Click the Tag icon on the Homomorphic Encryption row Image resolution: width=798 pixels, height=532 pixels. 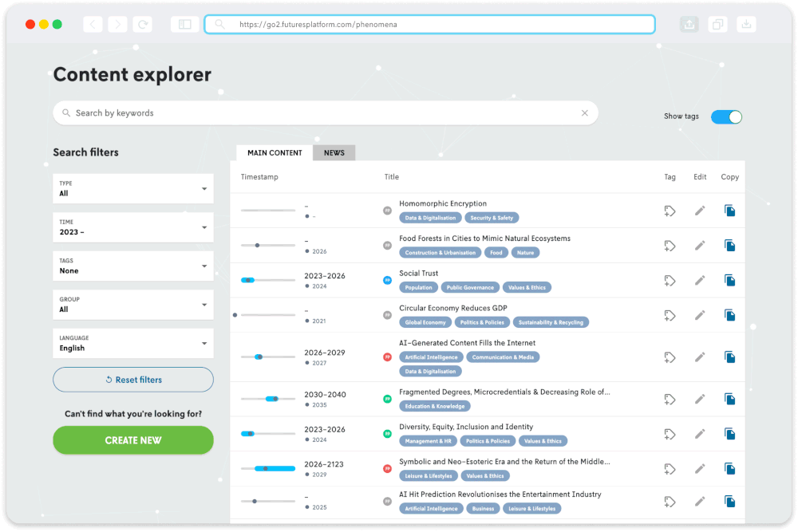coord(670,210)
